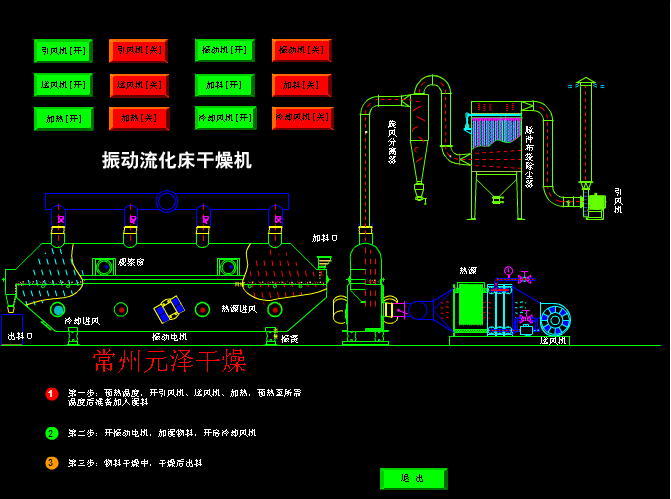Click the right-hand observation window on dryer
The height and width of the screenshot is (499, 671).
(x=229, y=267)
